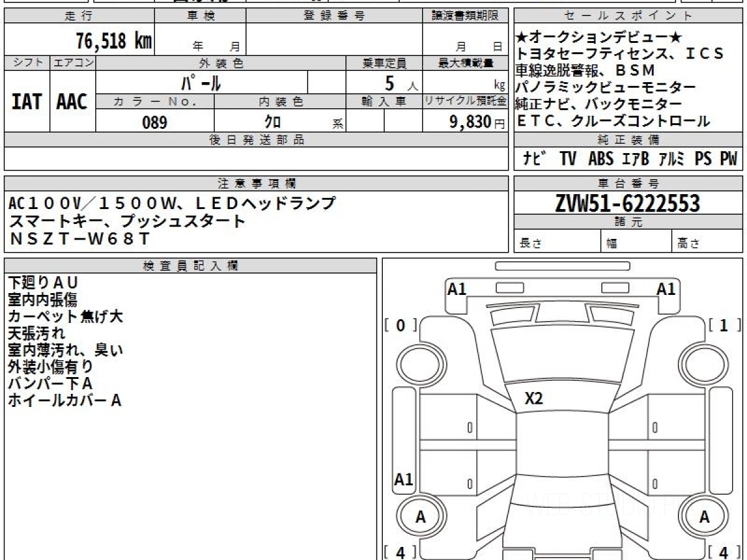The image size is (747, 560).
Task: Click the アルミ equipment mark
Action: point(672,159)
